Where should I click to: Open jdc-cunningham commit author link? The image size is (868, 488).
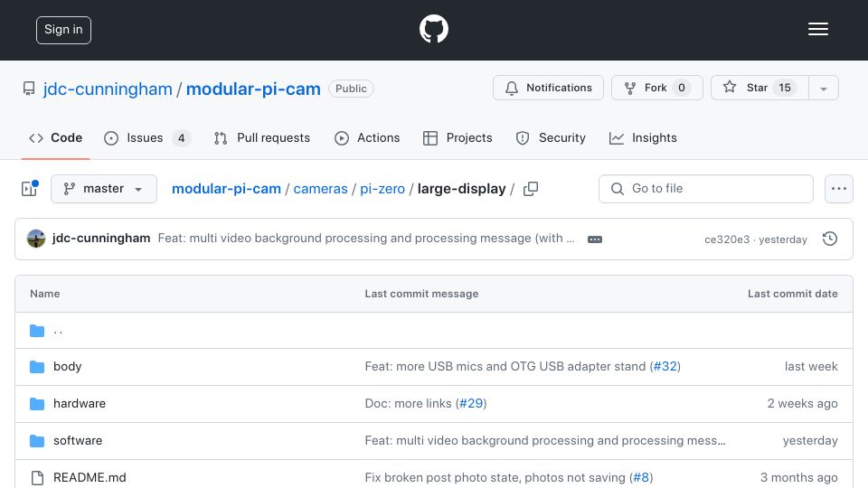pos(101,238)
